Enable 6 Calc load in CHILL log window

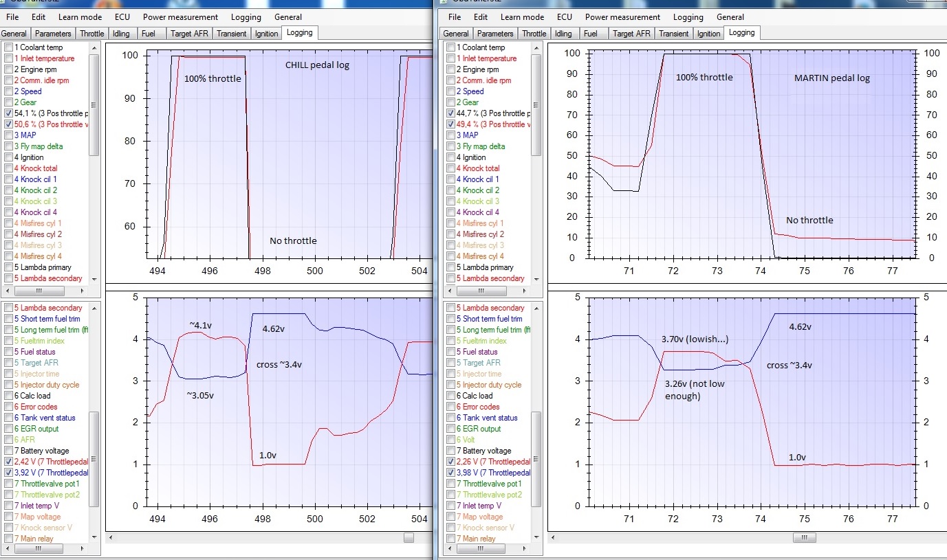[x=8, y=396]
